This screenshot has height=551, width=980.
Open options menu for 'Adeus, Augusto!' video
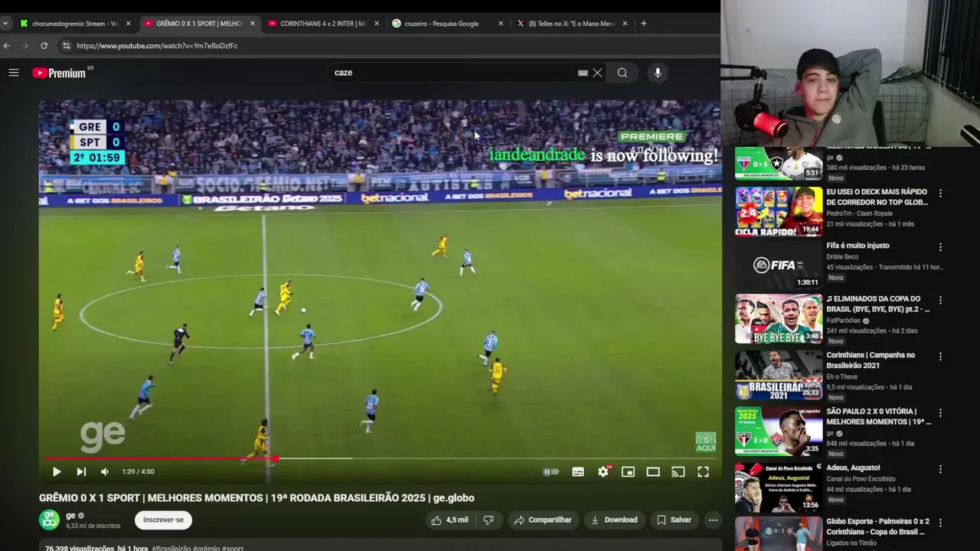940,469
